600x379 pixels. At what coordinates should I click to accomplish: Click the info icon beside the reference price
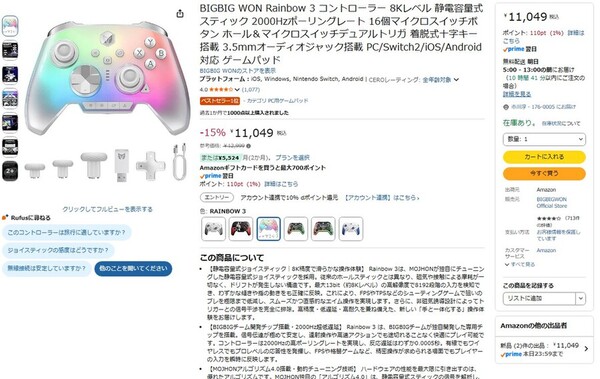249,146
